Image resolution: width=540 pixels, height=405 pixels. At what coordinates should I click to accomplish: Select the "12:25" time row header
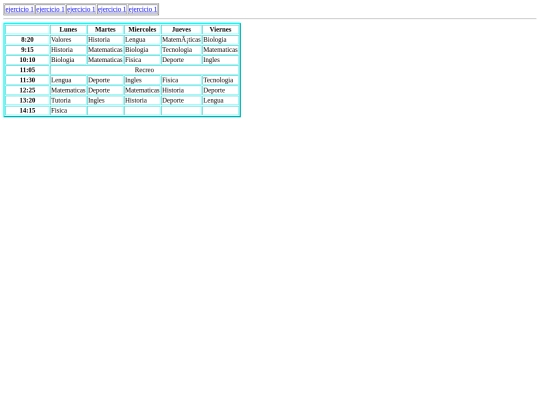pyautogui.click(x=27, y=90)
